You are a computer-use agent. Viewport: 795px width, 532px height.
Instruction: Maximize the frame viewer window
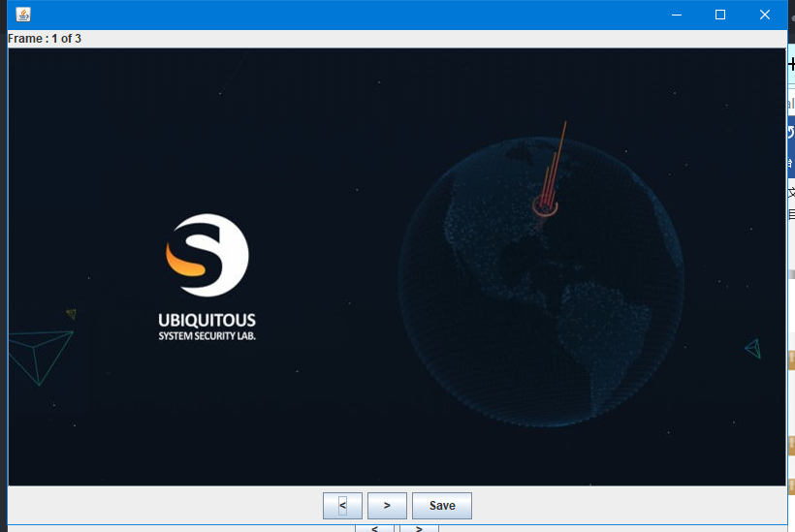click(x=720, y=15)
